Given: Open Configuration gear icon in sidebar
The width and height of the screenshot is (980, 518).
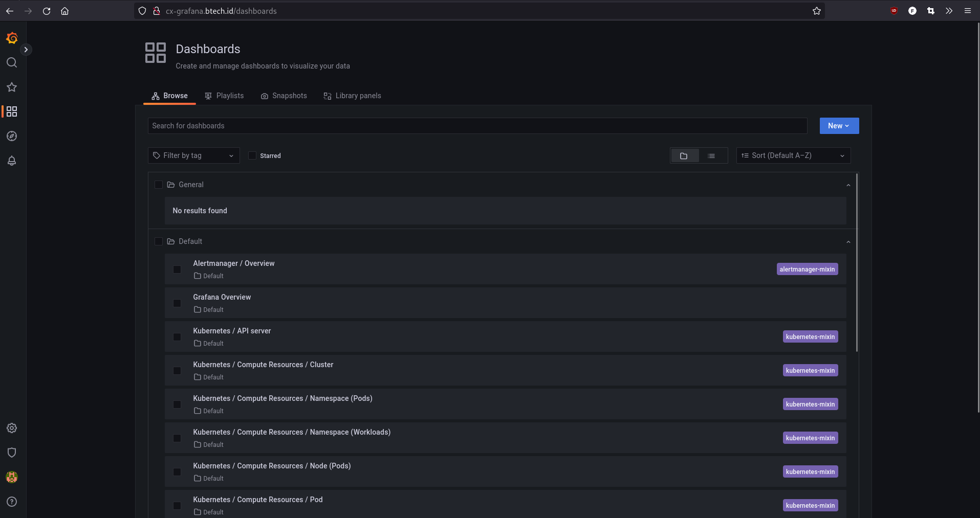Looking at the screenshot, I should tap(12, 428).
